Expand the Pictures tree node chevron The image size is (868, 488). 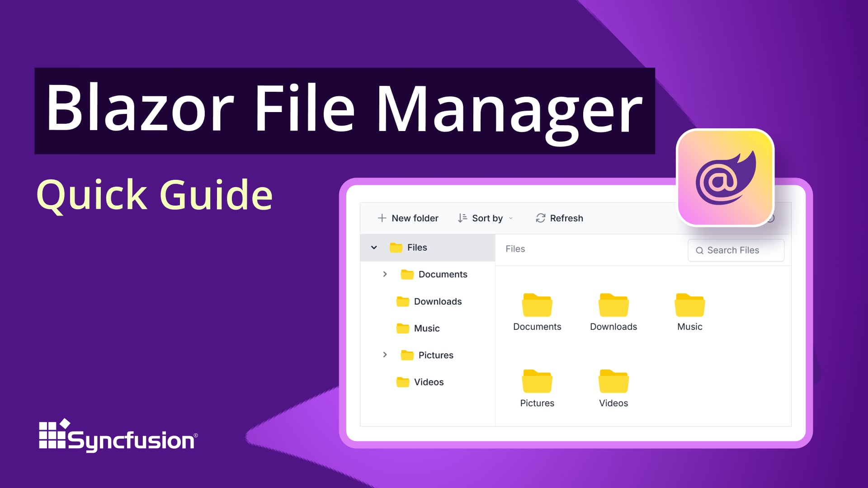(385, 355)
